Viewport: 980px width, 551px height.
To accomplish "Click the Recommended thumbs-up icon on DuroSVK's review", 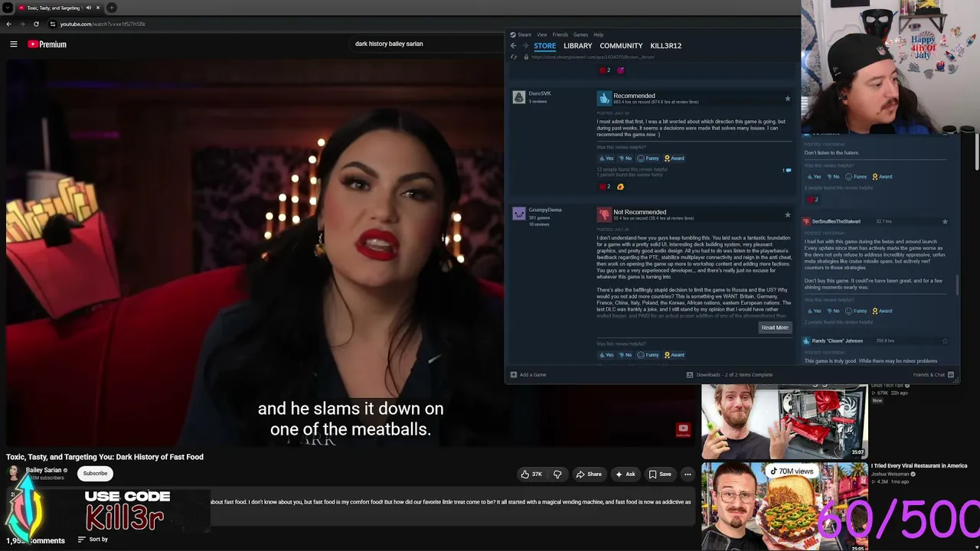I will pyautogui.click(x=604, y=98).
